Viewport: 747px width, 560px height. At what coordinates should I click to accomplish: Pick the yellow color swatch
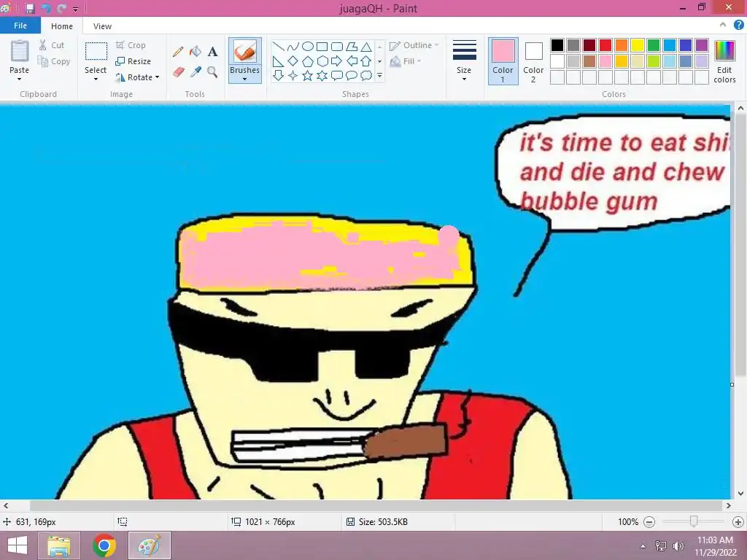(x=638, y=45)
